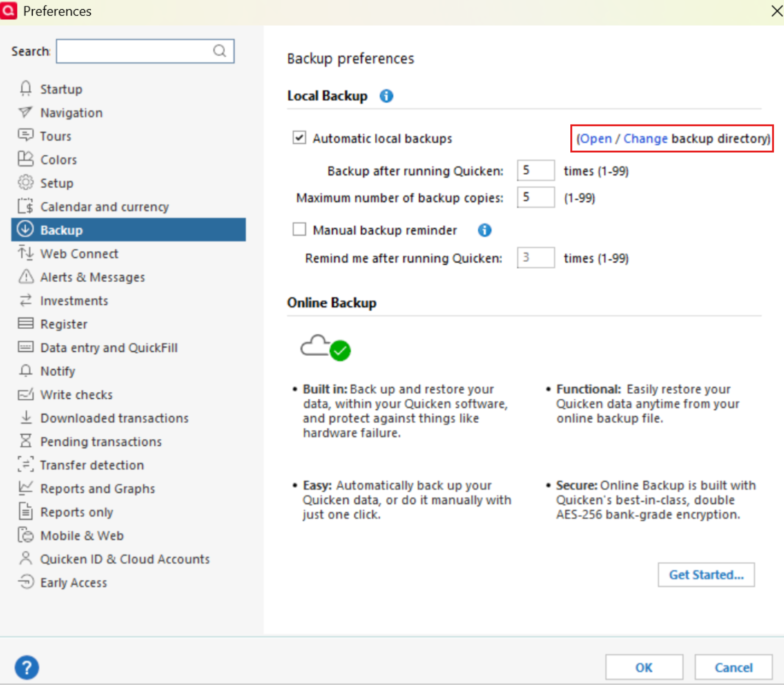Click the Investments swap-arrows icon
This screenshot has height=685, width=784.
pyautogui.click(x=25, y=300)
